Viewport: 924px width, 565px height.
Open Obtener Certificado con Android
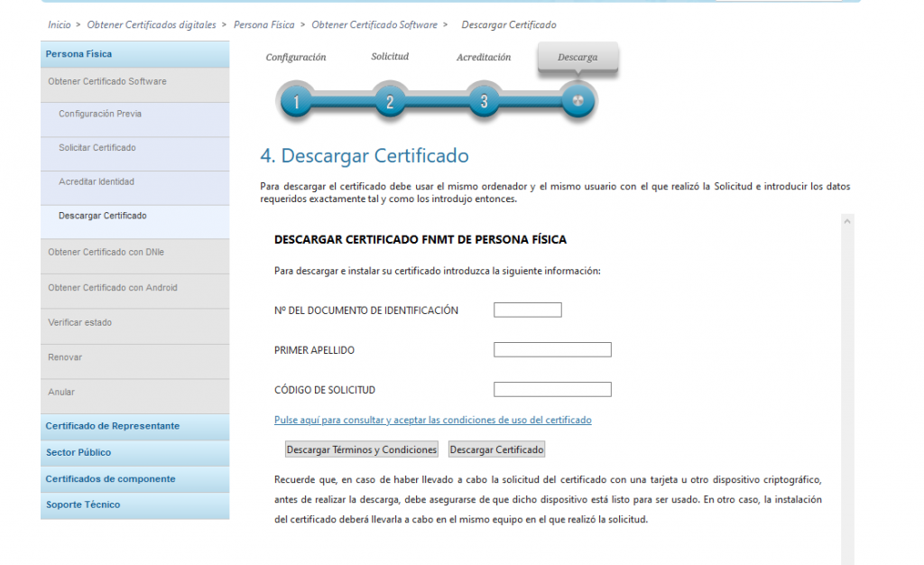pos(135,291)
